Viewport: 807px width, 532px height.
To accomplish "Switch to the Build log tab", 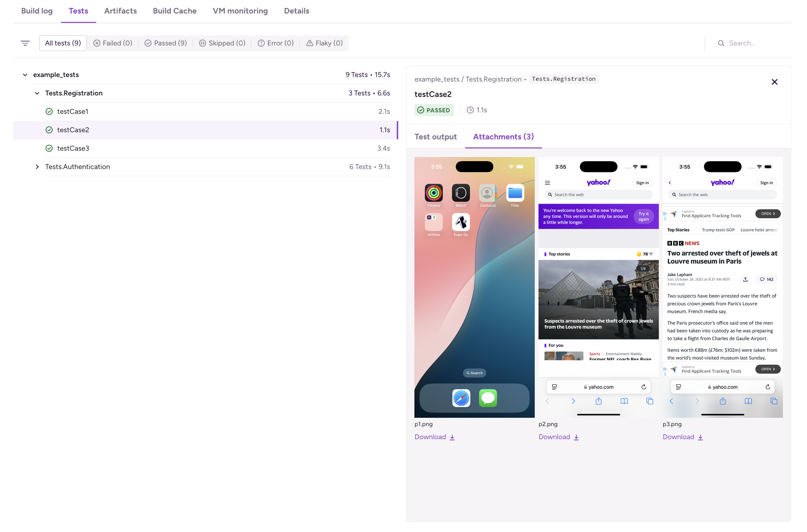I will [37, 11].
